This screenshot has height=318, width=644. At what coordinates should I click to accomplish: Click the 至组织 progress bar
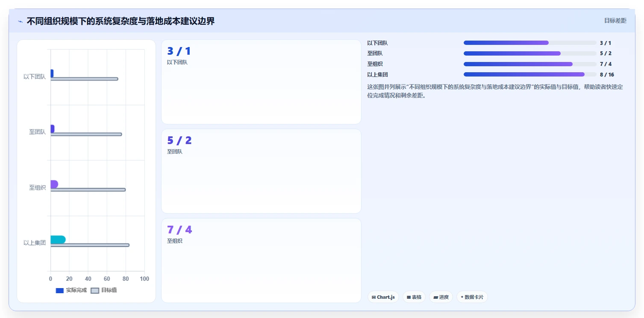tap(530, 64)
